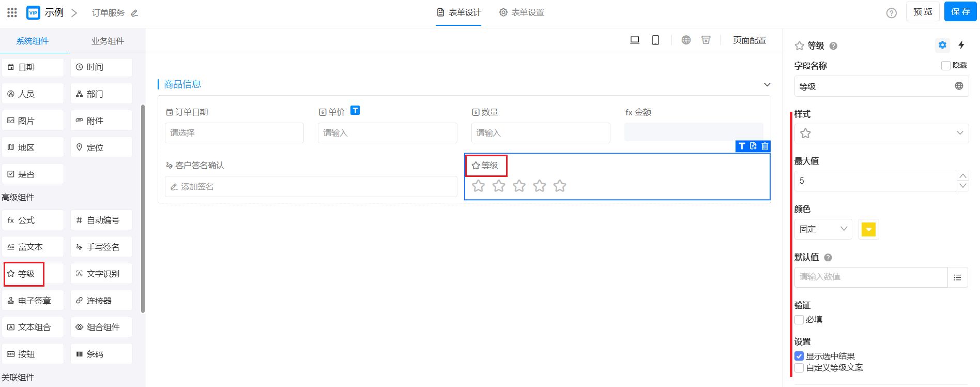The height and width of the screenshot is (387, 980).
Task: Uncheck 显示选中结果 checkbox
Action: point(799,356)
